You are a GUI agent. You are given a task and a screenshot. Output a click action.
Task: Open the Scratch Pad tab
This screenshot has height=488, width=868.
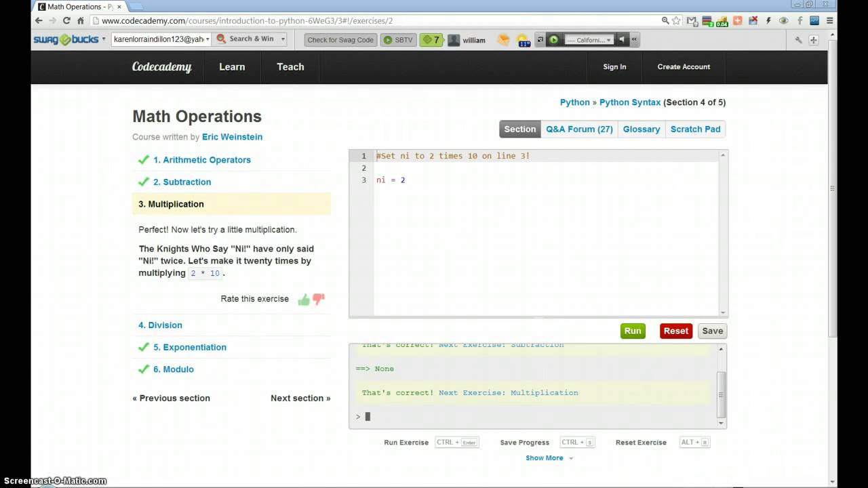695,129
